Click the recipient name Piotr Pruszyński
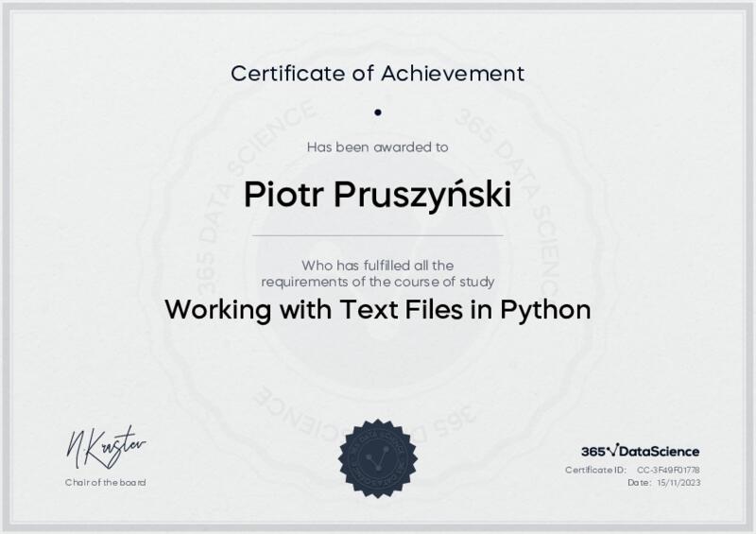Viewport: 756px width, 534px height. (378, 194)
